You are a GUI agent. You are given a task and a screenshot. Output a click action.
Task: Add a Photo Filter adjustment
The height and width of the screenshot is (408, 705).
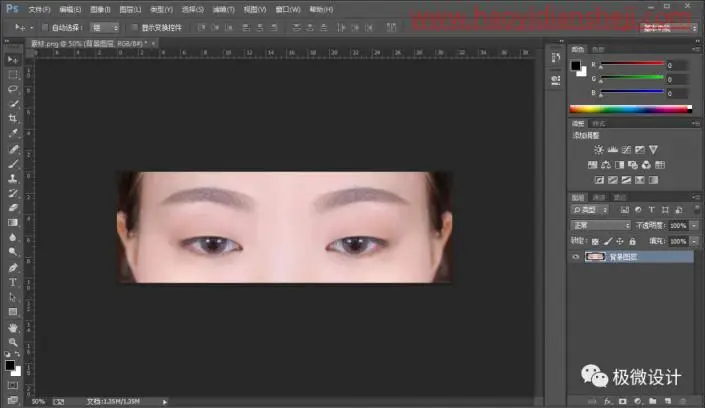[633, 165]
